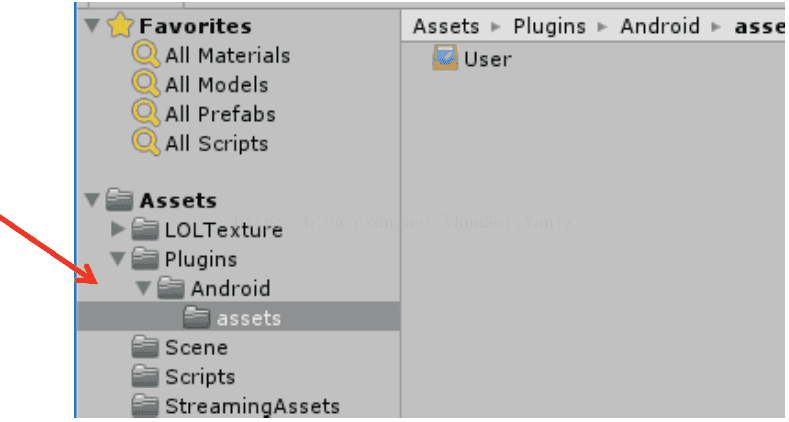Collapse the Assets root folder
This screenshot has height=422, width=789.
coord(93,201)
